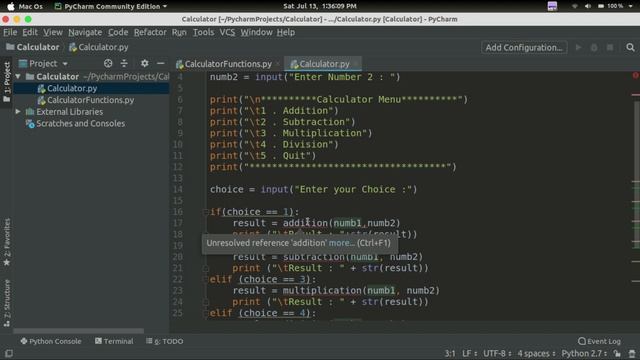Open the Help menu

click(x=286, y=32)
